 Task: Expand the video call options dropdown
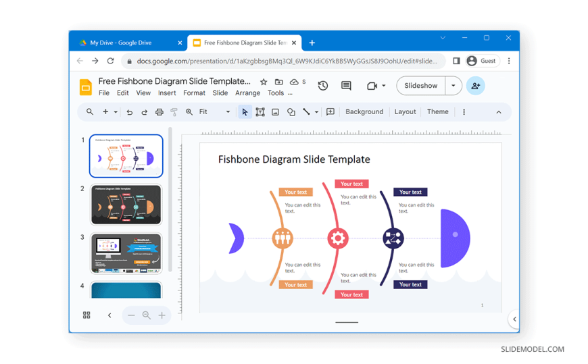point(384,86)
